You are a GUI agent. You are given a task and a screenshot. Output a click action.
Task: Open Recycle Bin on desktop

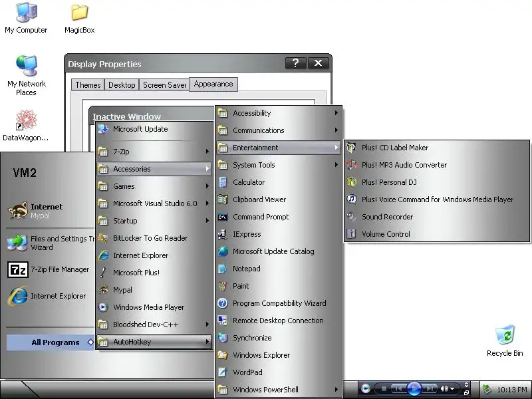[x=505, y=340]
